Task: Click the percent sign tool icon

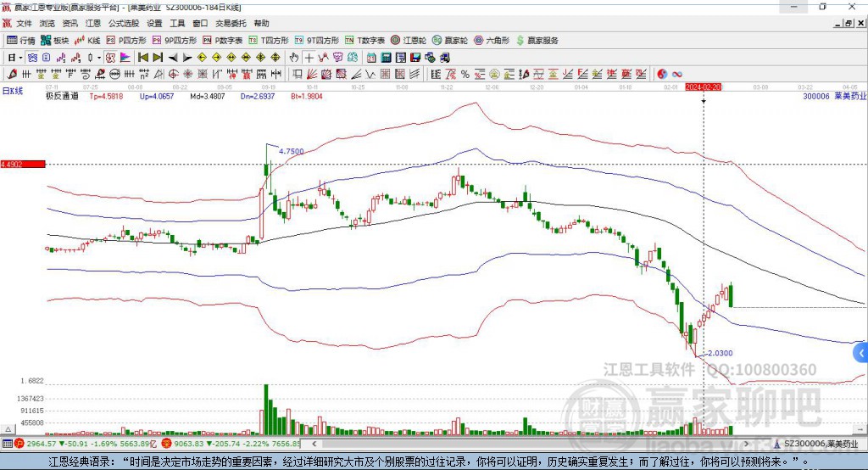Action: (x=465, y=74)
